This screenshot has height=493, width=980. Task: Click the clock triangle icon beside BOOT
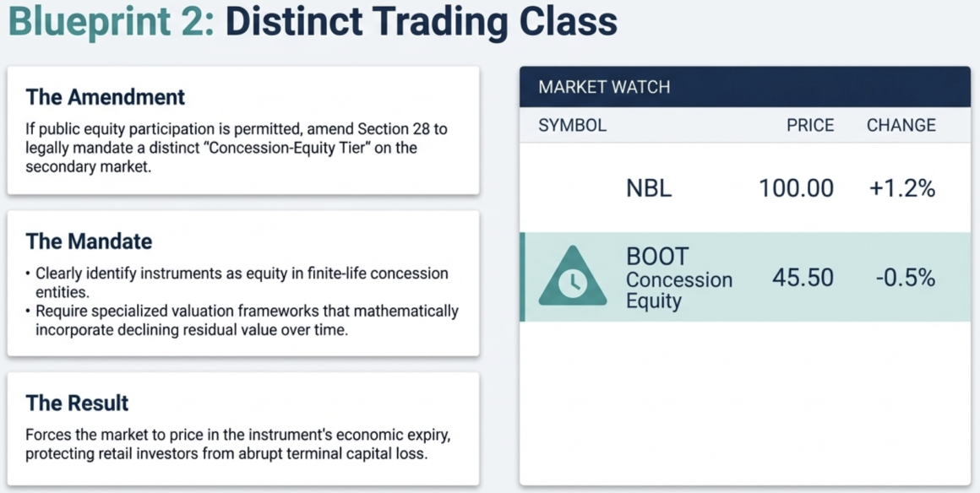pyautogui.click(x=572, y=277)
